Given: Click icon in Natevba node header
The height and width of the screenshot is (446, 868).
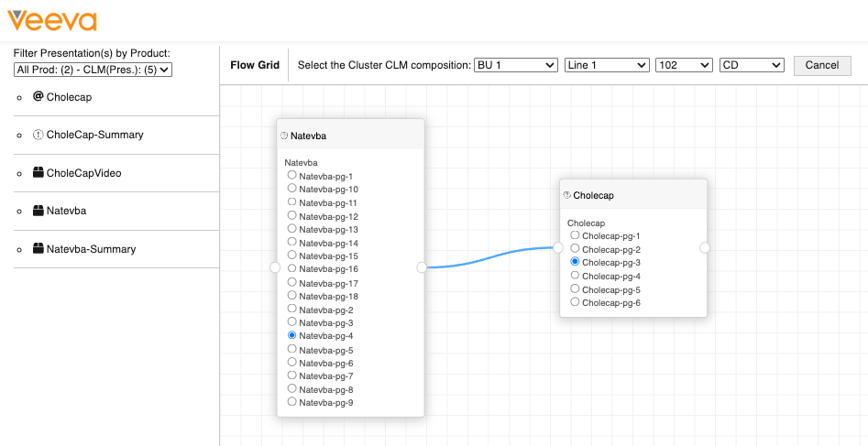Looking at the screenshot, I should [284, 136].
